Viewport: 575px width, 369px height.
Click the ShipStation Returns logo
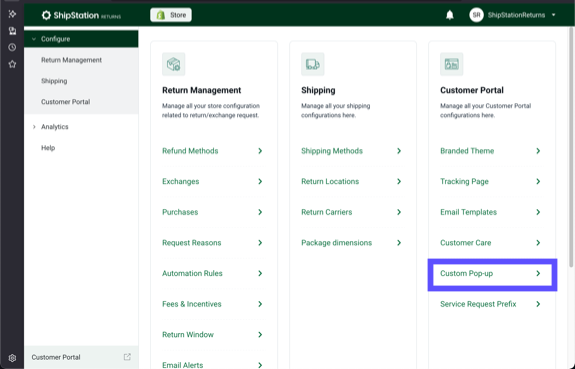(81, 15)
